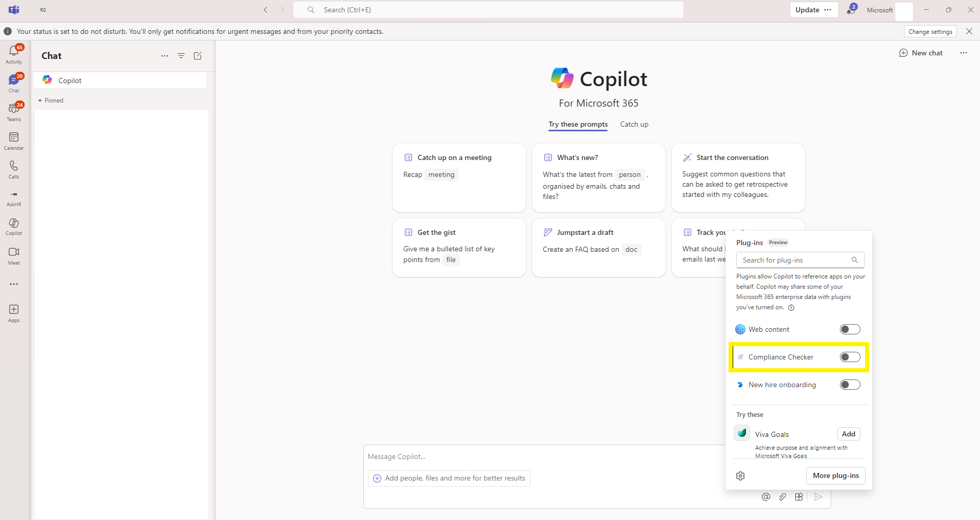Screen dimensions: 980x520
Task: Go back with the navigation arrow
Action: tap(266, 10)
